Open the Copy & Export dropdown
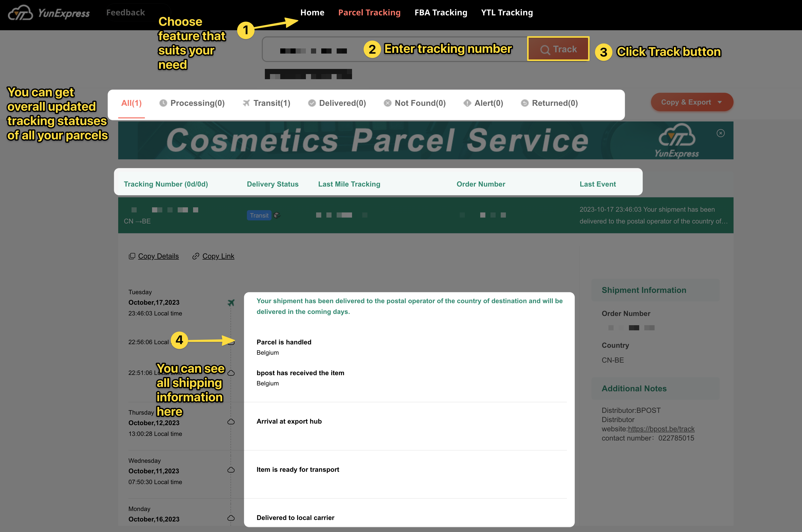Viewport: 802px width, 532px height. pos(692,102)
